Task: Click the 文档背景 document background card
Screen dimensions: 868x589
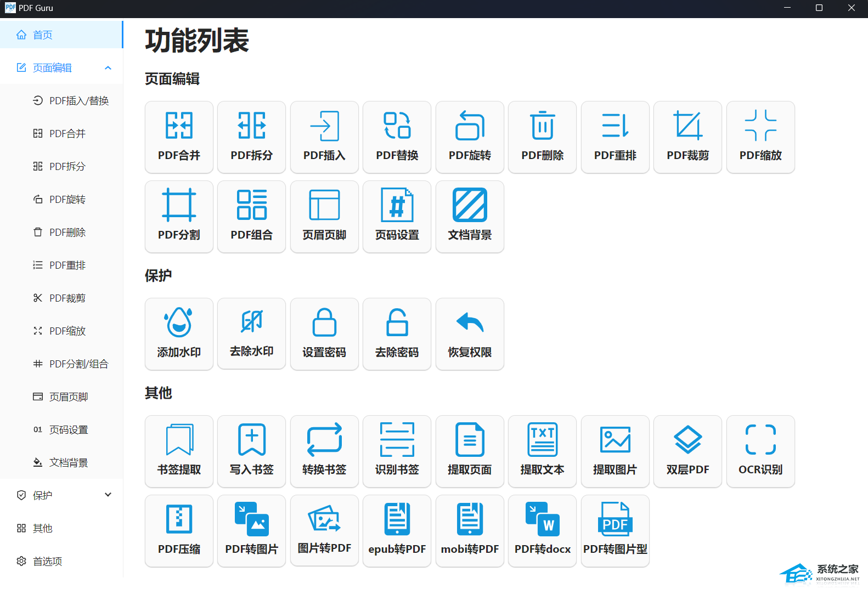Action: 470,217
